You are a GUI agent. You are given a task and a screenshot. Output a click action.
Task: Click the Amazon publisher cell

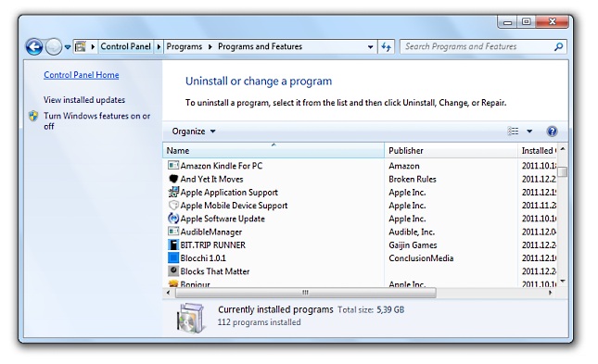[404, 166]
